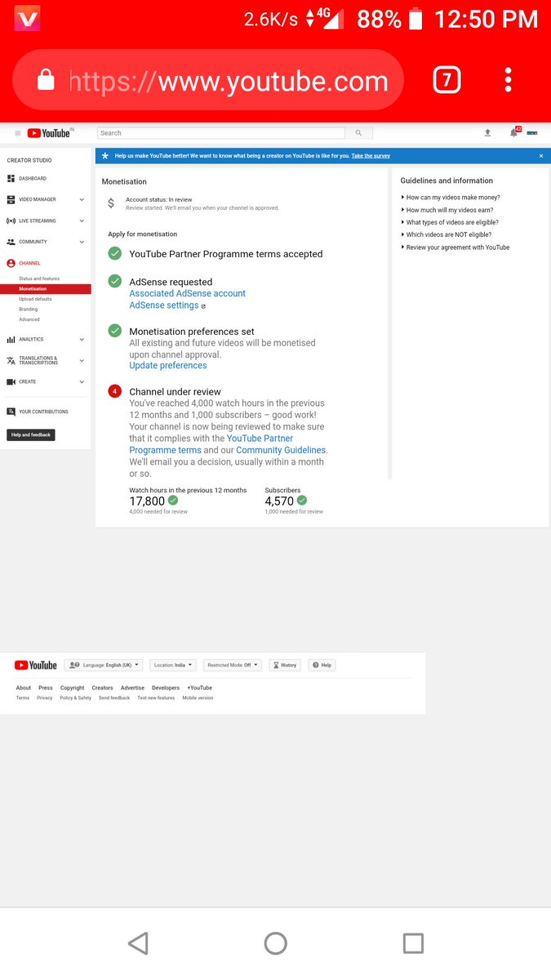Click the Channel person icon
This screenshot has width=551, height=980.
click(x=11, y=263)
